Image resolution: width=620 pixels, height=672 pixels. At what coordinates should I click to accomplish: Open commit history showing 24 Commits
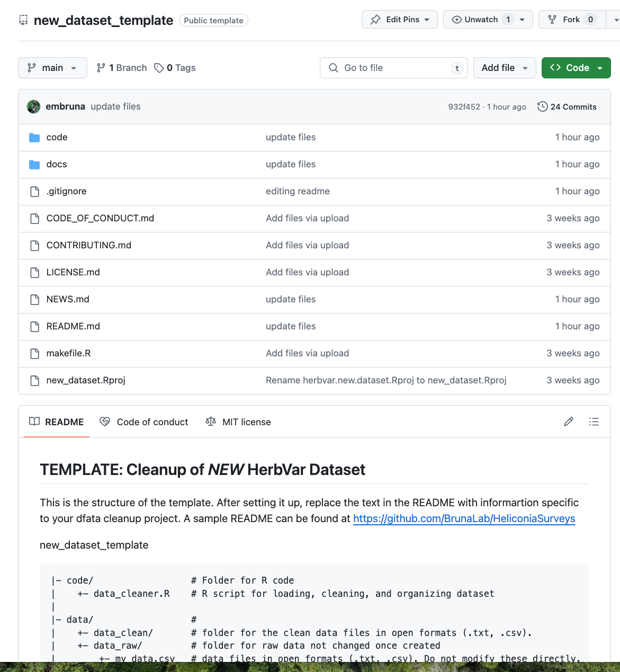pyautogui.click(x=567, y=106)
